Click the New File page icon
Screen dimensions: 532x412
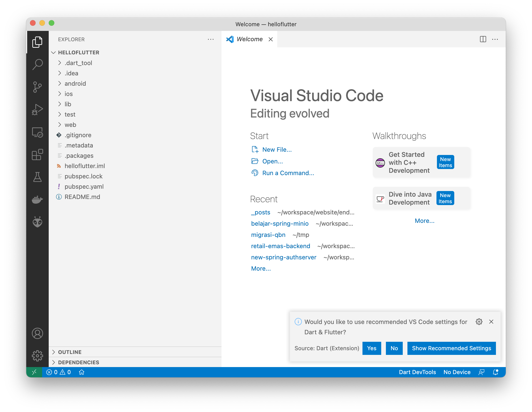[x=255, y=149]
